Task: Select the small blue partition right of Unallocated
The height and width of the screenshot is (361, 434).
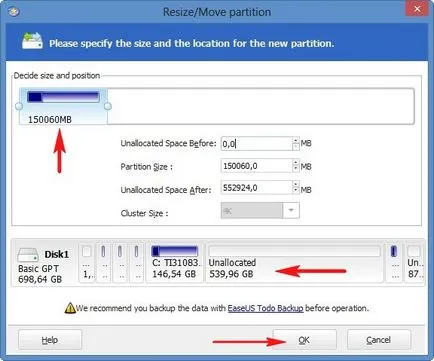Action: (394, 263)
